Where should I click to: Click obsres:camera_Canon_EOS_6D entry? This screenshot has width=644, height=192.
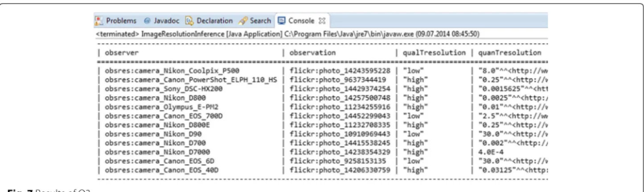pyautogui.click(x=159, y=161)
